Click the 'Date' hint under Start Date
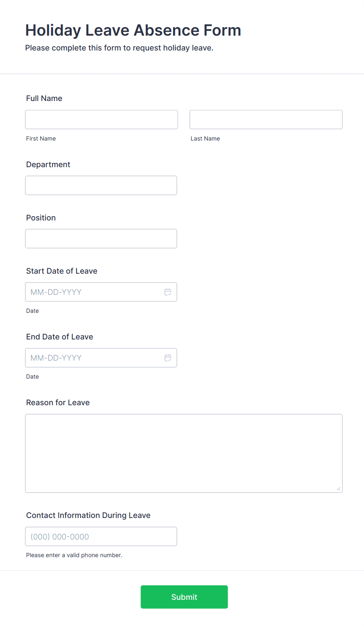The width and height of the screenshot is (364, 628). pyautogui.click(x=32, y=310)
